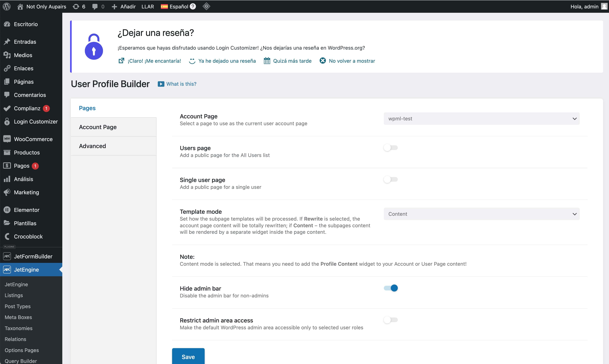Screen dimensions: 609x364
Task: Click the Profile Content bold text in note
Action: [339, 264]
